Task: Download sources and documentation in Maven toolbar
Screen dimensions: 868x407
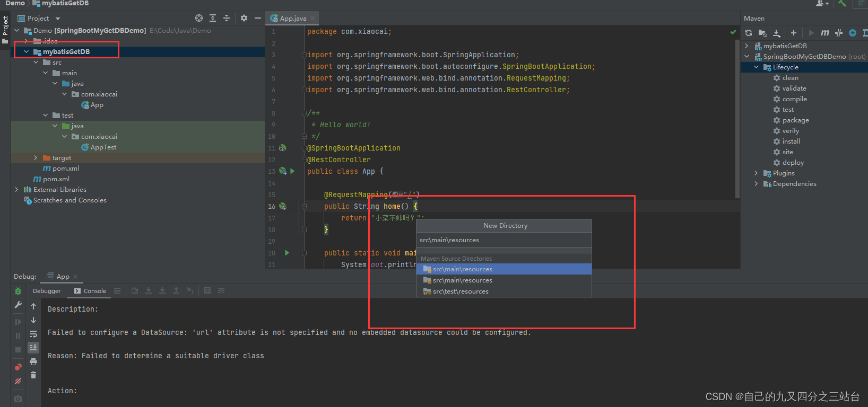Action: pyautogui.click(x=777, y=33)
